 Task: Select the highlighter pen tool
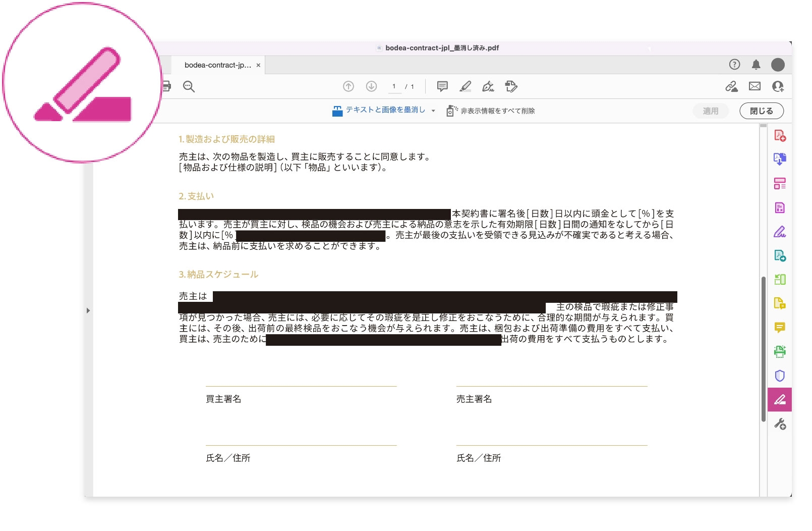coord(466,86)
